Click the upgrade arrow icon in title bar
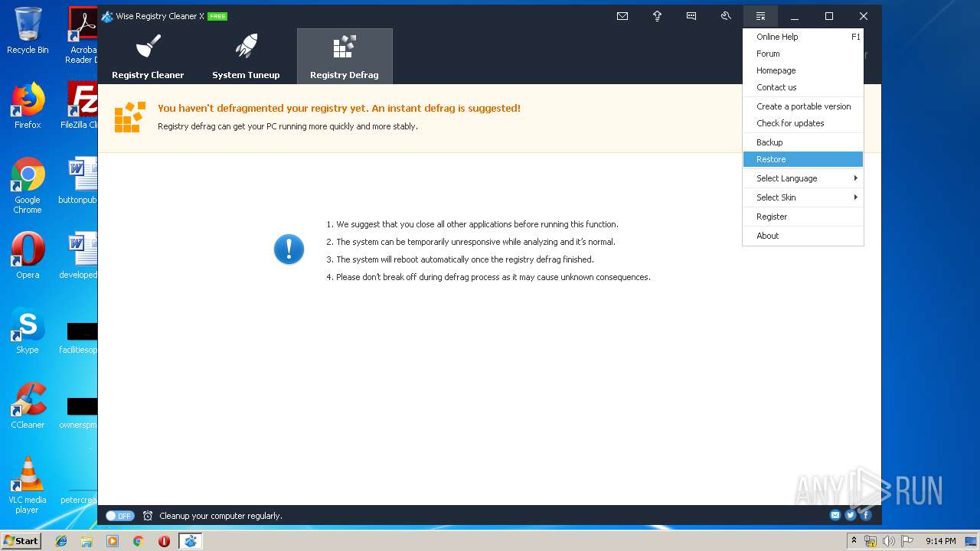Screen dimensions: 980x551 coord(657,16)
